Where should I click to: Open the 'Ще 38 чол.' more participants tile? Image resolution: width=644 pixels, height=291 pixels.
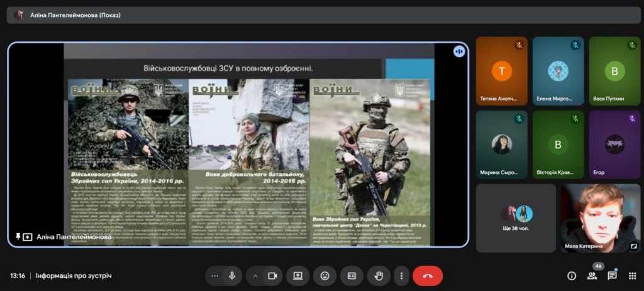coord(516,217)
